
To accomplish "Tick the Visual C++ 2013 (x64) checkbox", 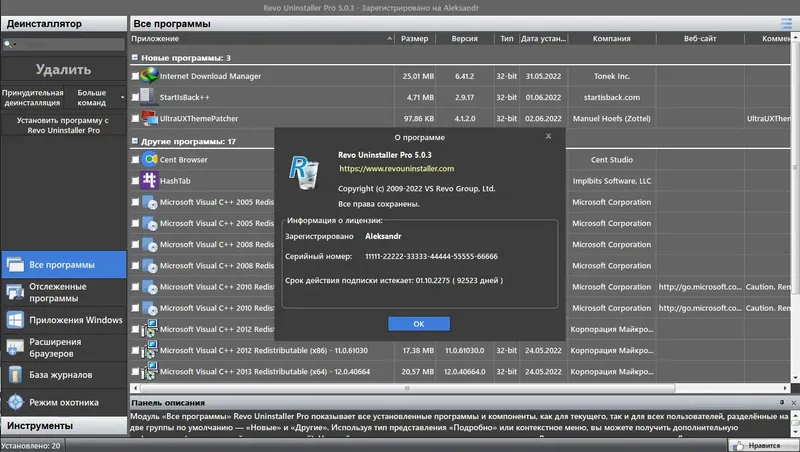I will point(135,371).
